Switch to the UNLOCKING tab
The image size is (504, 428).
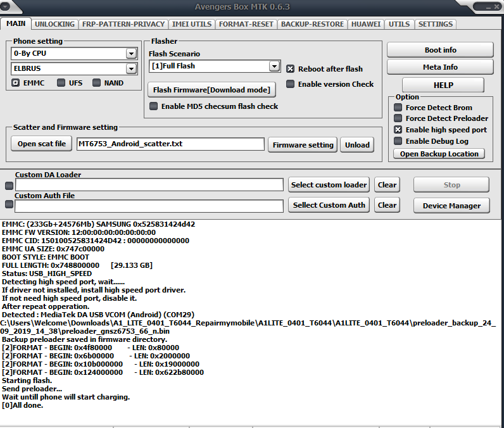(x=54, y=24)
